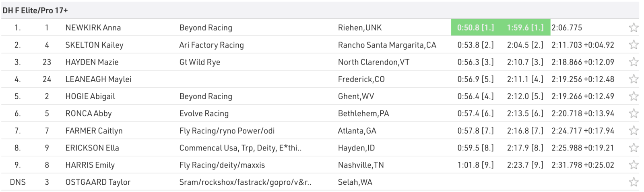
Task: Click final time 2:18.866 +0:12.09
Action: pyautogui.click(x=583, y=62)
